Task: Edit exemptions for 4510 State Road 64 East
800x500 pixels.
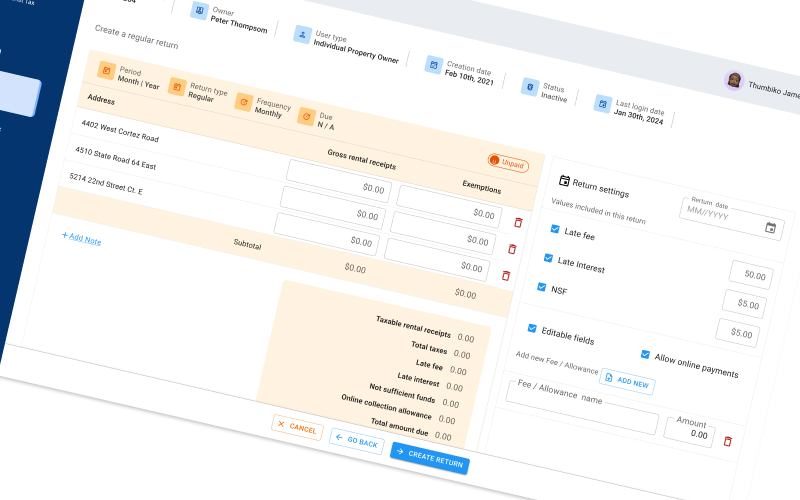Action: coord(443,233)
